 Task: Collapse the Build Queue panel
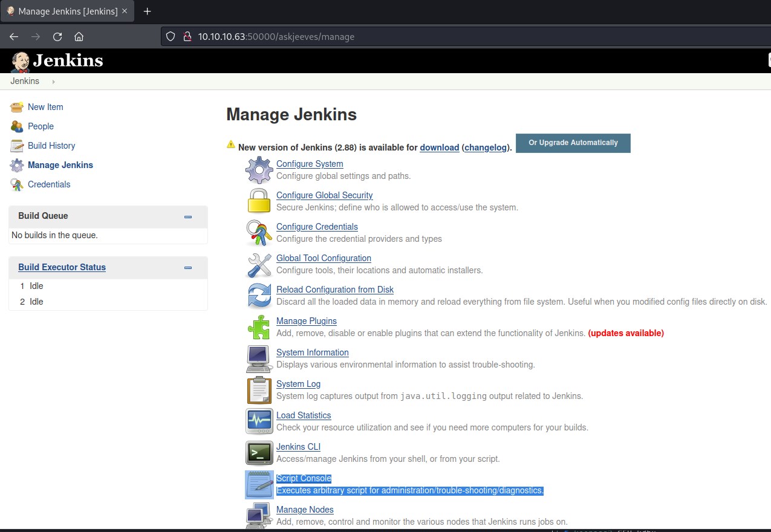click(x=188, y=216)
